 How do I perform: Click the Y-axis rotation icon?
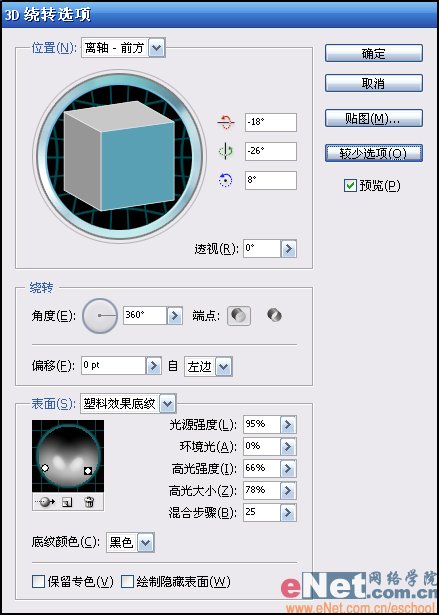226,151
